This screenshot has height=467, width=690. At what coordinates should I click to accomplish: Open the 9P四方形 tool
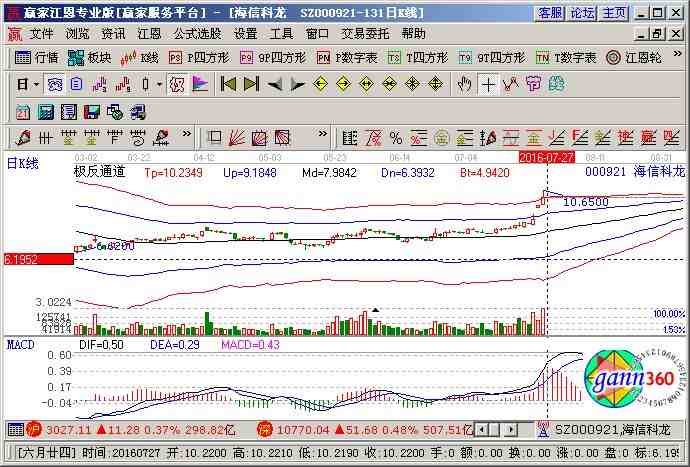point(273,58)
